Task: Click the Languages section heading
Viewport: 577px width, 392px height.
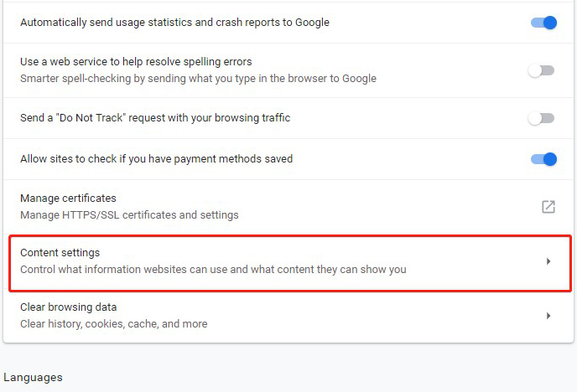Action: [x=33, y=378]
